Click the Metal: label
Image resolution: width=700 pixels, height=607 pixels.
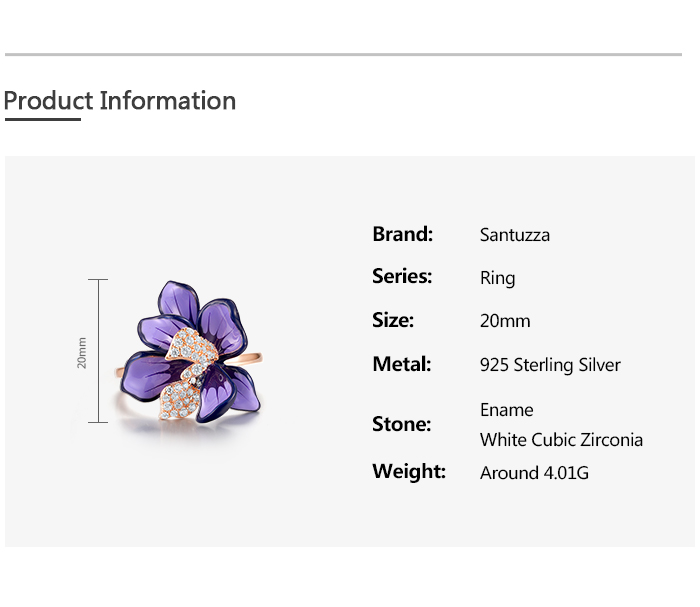point(401,364)
